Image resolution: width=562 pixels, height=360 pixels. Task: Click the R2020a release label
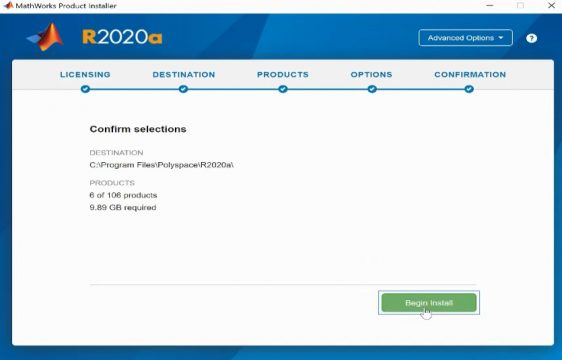(122, 37)
